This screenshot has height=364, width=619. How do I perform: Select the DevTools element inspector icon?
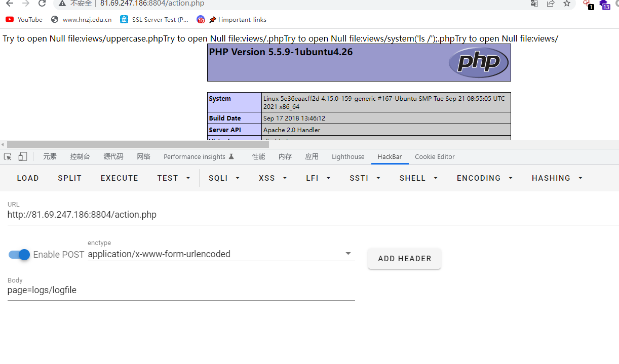(8, 156)
